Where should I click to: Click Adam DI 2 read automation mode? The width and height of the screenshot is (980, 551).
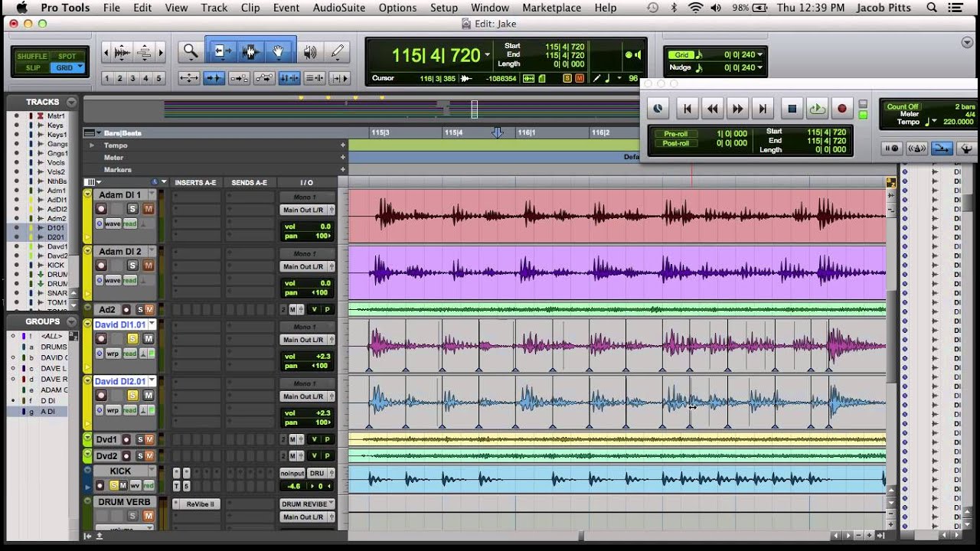[130, 280]
